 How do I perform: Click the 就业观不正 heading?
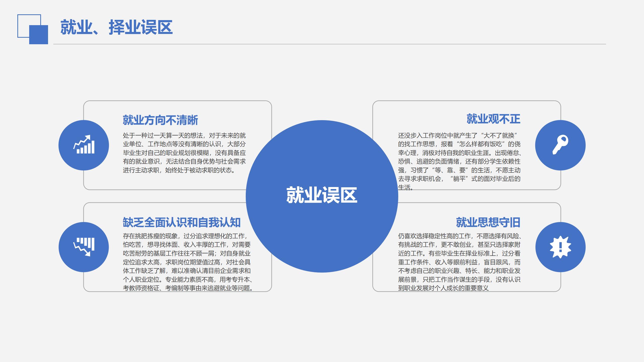click(x=493, y=119)
